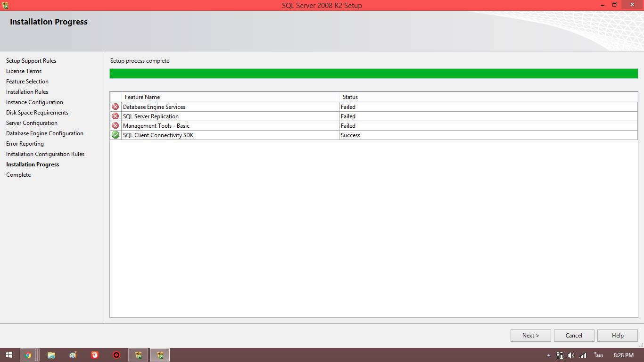The width and height of the screenshot is (644, 362).
Task: Click the Setup process complete label
Action: tap(140, 61)
